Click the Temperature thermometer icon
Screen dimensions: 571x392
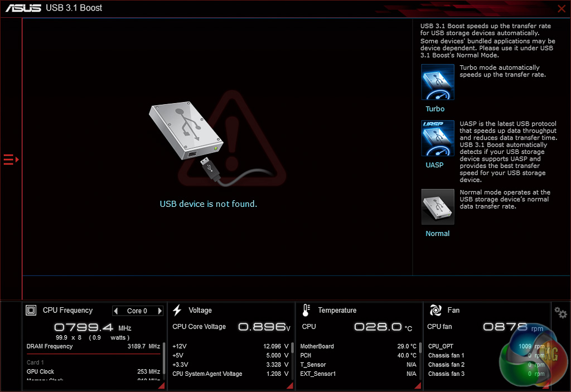306,311
